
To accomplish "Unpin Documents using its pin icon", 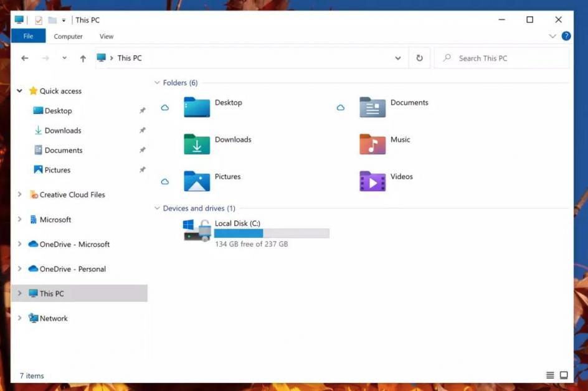I will click(x=142, y=150).
